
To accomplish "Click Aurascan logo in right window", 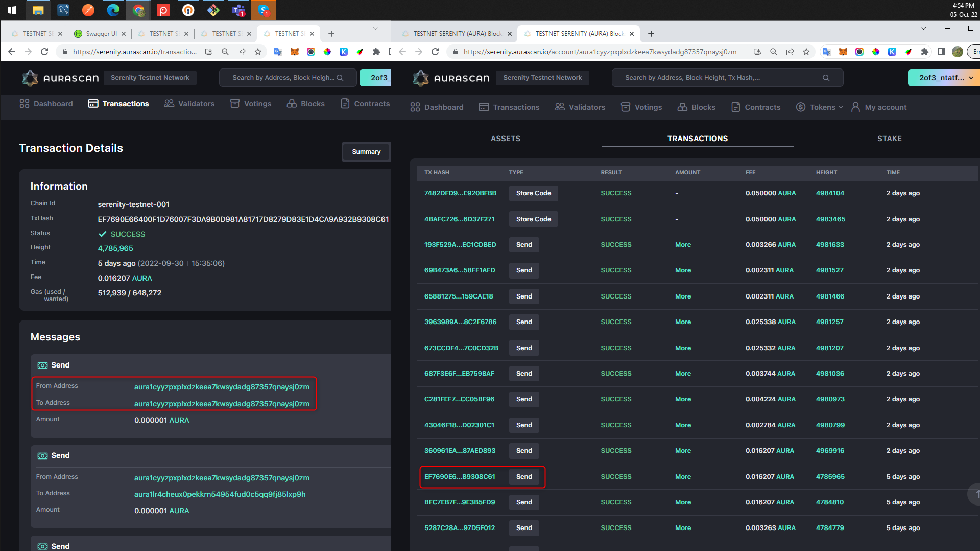I will pyautogui.click(x=450, y=78).
